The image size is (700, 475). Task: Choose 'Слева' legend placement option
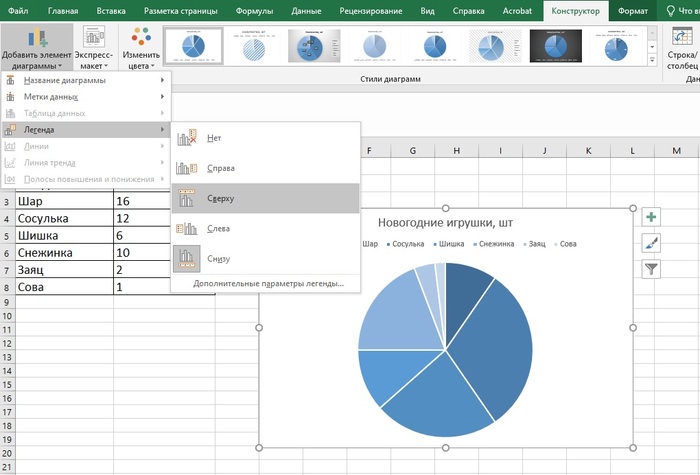tap(220, 228)
